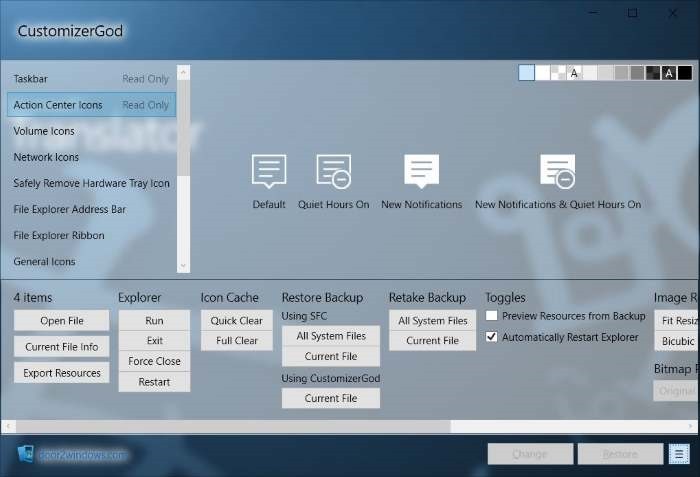The width and height of the screenshot is (700, 477).
Task: Click Current File under Using CustomizerGod
Action: coord(331,398)
